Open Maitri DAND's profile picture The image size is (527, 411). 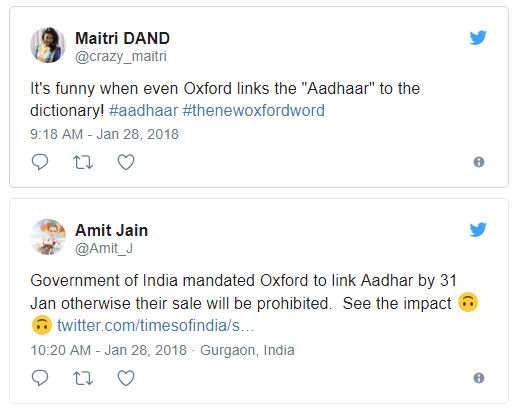click(x=48, y=45)
